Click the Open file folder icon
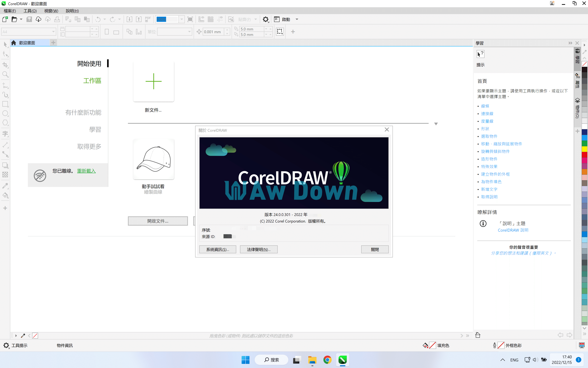 tap(14, 19)
